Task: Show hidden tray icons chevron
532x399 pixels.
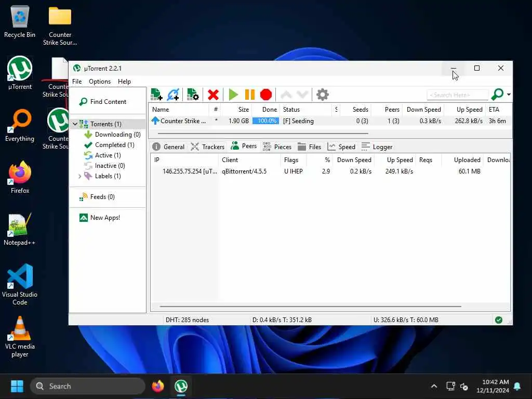Action: 434,386
